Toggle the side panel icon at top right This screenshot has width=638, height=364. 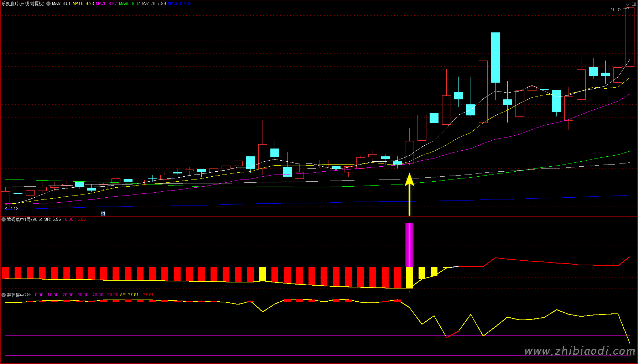click(x=633, y=4)
